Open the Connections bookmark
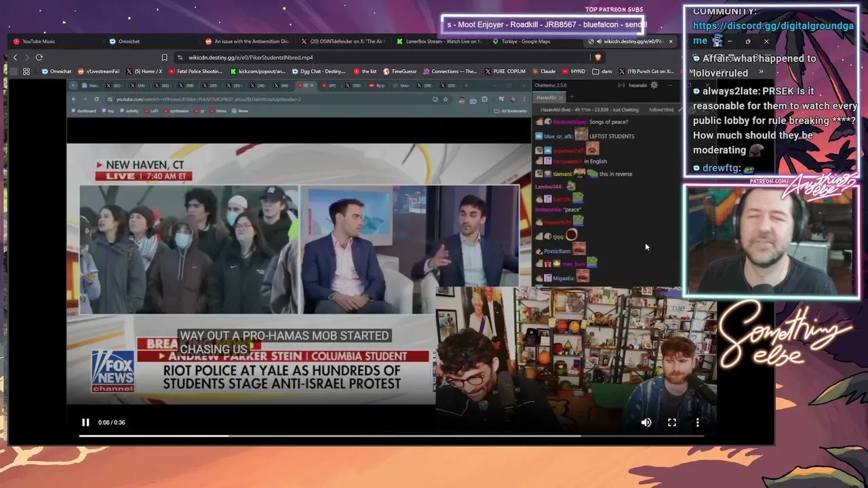 (450, 71)
